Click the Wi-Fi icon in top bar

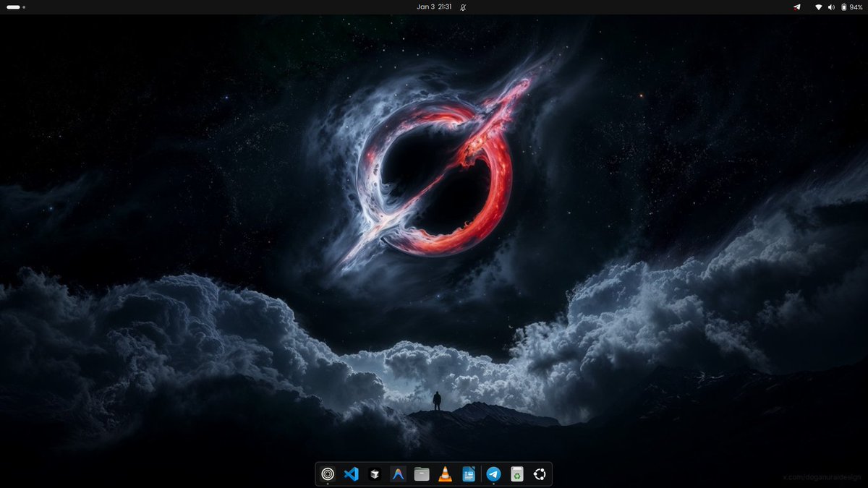click(819, 7)
